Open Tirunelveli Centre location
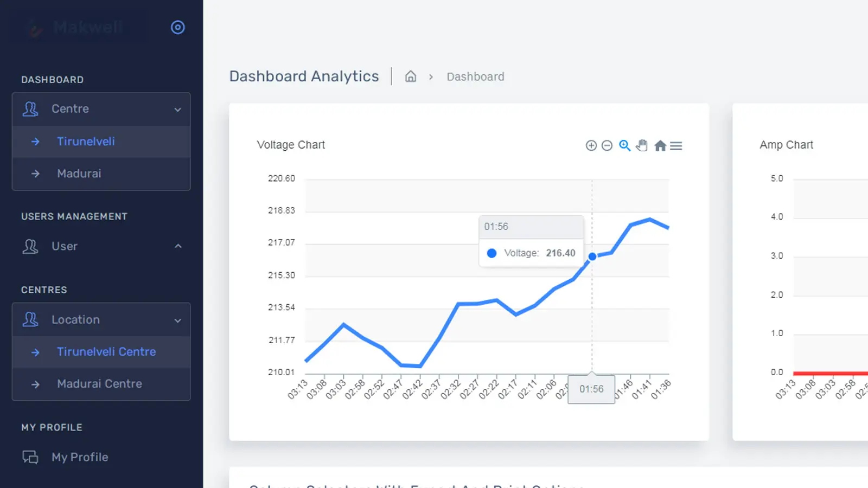This screenshot has width=868, height=488. (x=106, y=352)
